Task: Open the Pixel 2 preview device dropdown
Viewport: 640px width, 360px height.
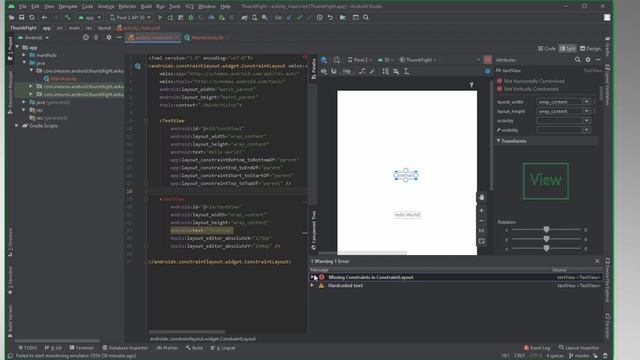Action: click(x=360, y=60)
